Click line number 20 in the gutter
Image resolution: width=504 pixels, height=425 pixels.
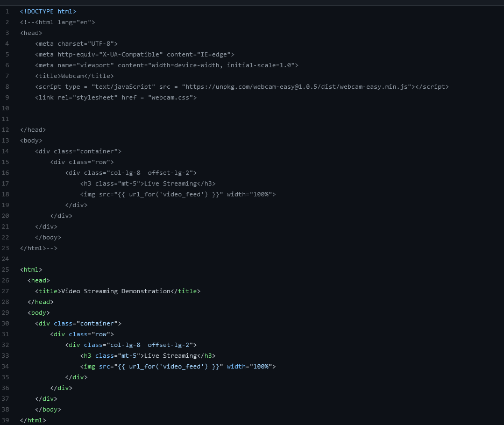[5, 216]
